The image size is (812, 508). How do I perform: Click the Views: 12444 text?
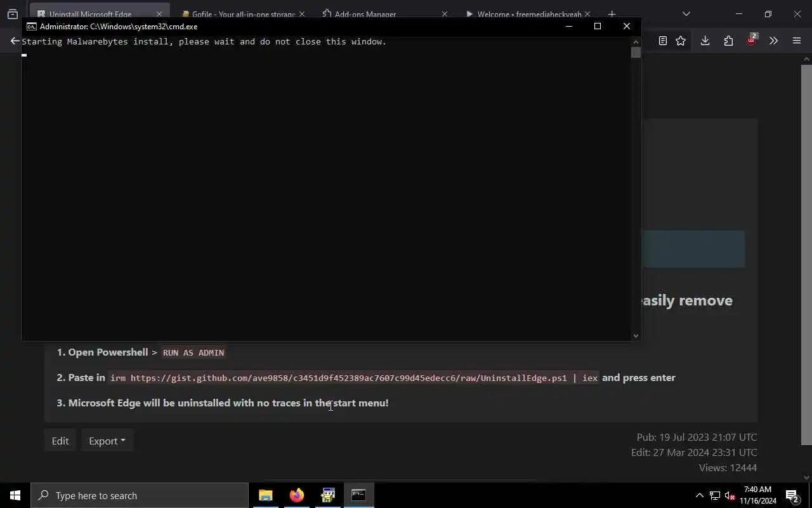pos(728,467)
